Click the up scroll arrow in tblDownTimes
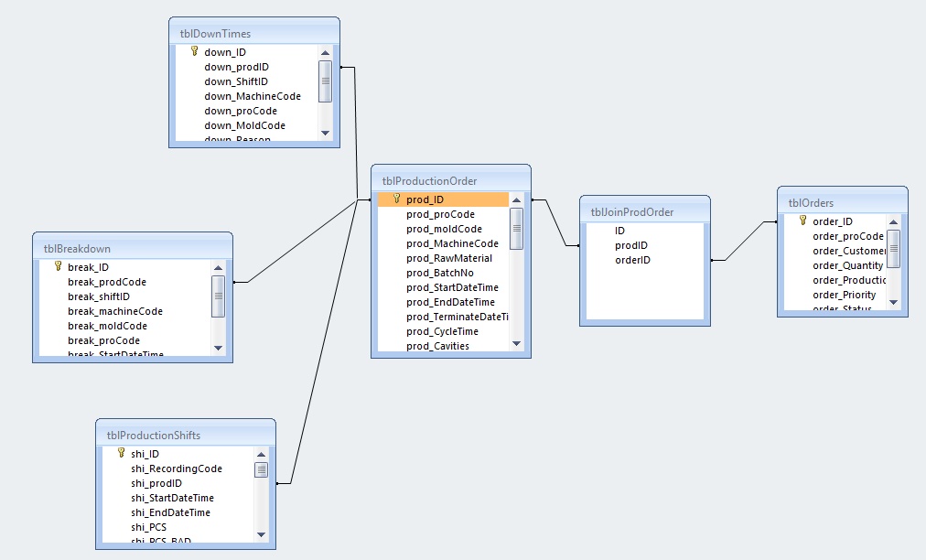926x560 pixels. click(326, 52)
